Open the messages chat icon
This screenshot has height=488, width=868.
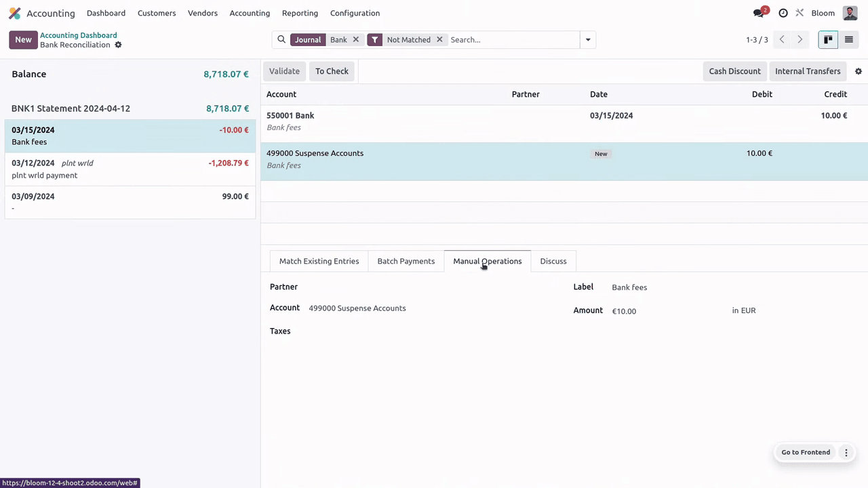[x=759, y=13]
